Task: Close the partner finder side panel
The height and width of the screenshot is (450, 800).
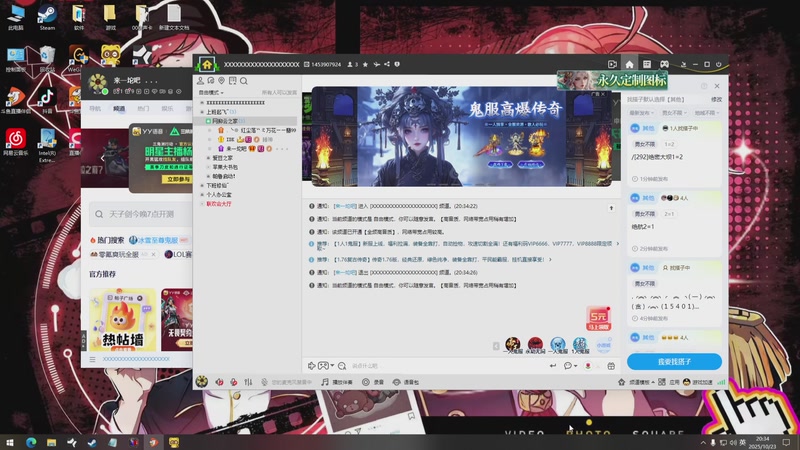Action: coord(717,86)
